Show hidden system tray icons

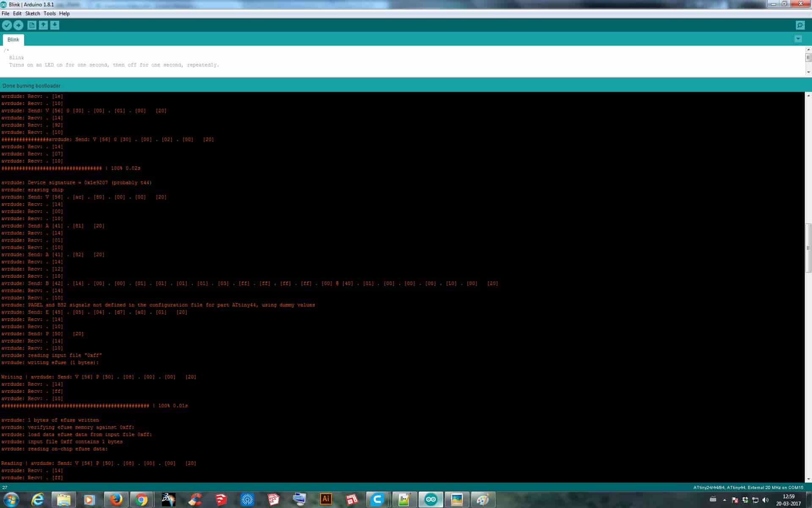[724, 500]
